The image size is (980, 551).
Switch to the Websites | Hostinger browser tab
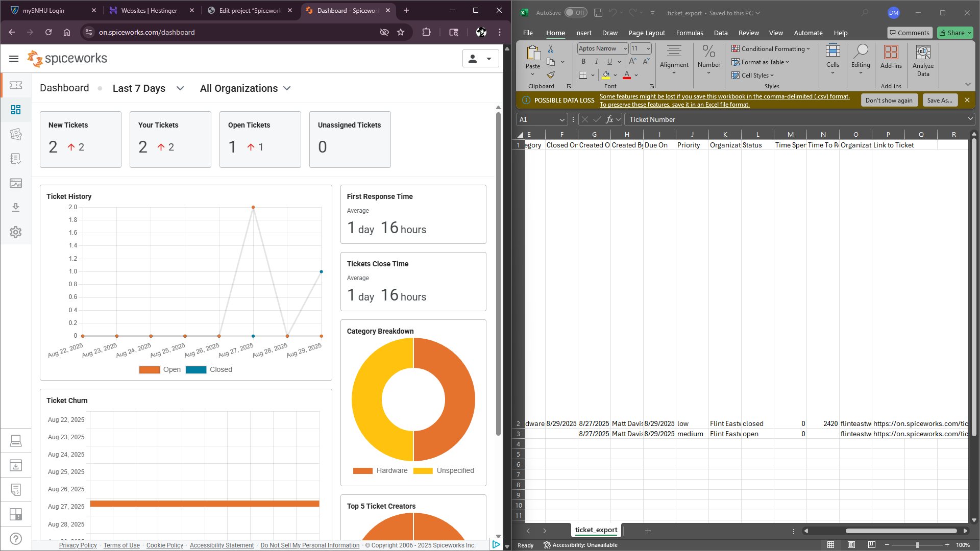(x=149, y=10)
